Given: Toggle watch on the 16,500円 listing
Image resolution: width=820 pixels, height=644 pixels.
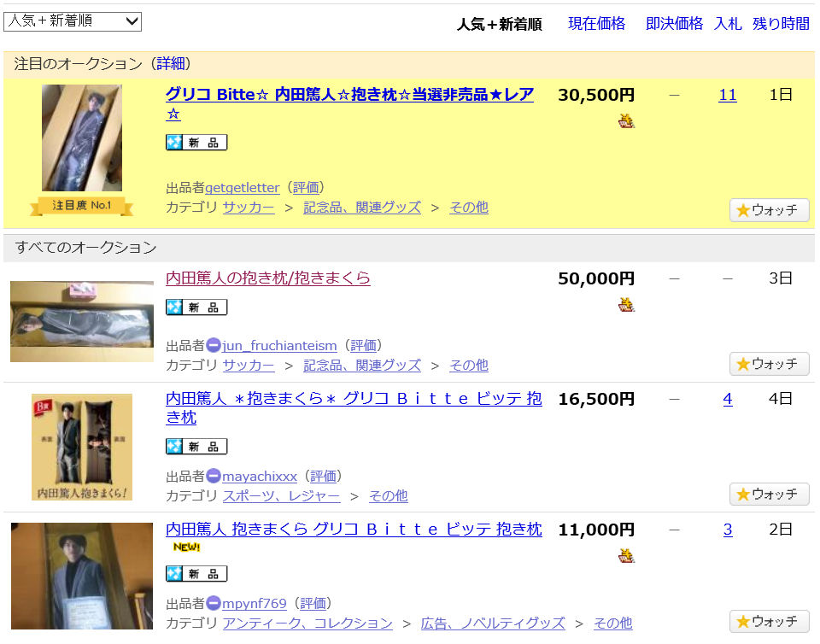Looking at the screenshot, I should [x=769, y=495].
